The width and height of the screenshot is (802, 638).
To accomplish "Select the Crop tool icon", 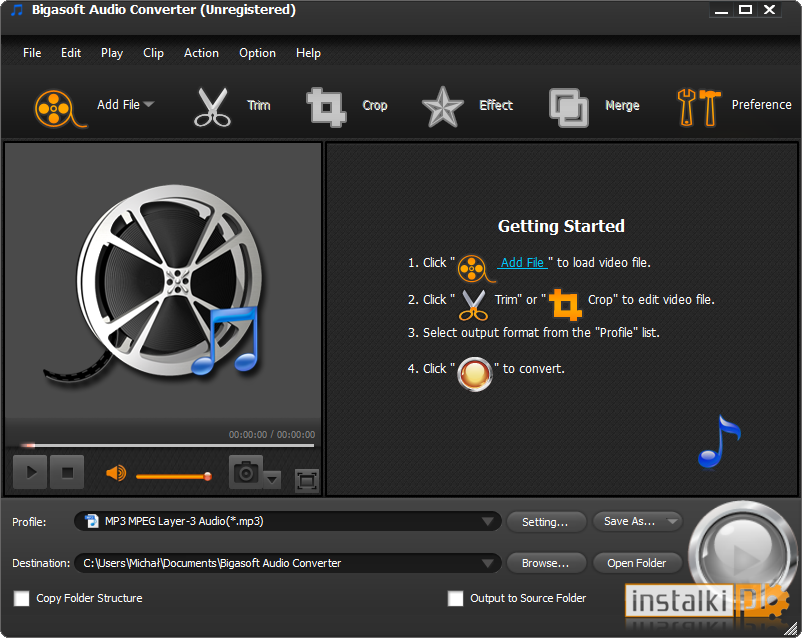I will point(326,107).
